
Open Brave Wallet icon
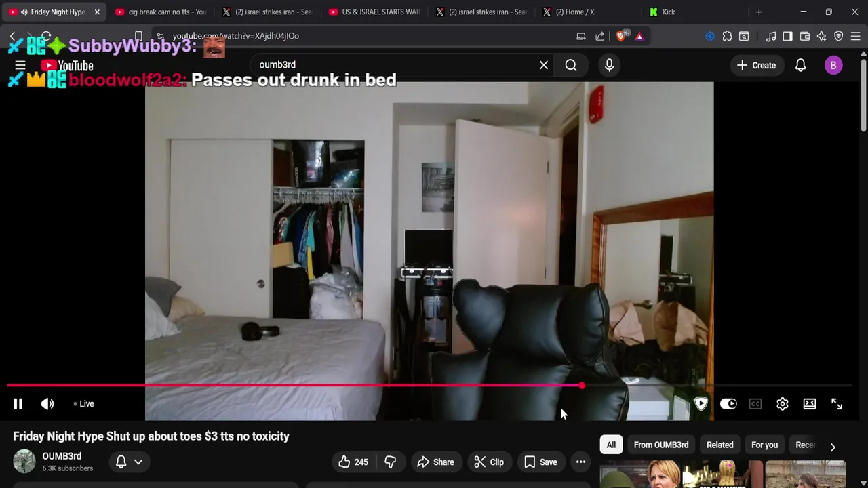tap(805, 36)
